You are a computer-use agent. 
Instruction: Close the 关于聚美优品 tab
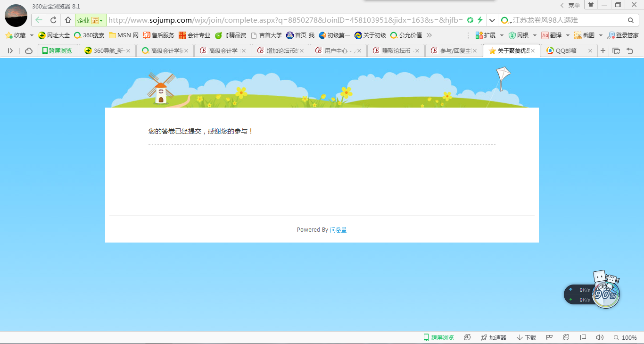point(533,51)
